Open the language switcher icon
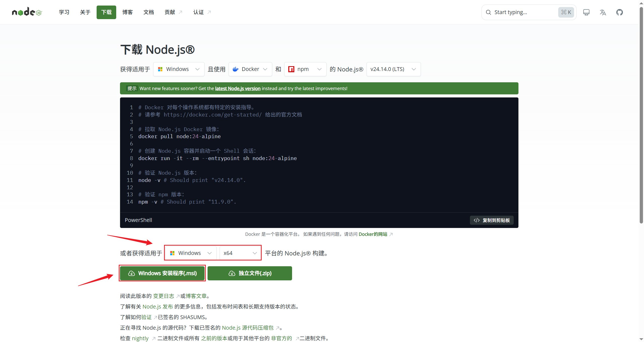This screenshot has width=644, height=342. tap(603, 12)
